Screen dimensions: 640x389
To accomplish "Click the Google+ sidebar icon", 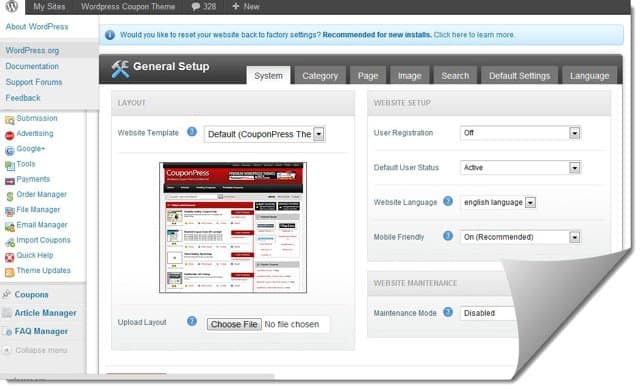I will pos(9,151).
